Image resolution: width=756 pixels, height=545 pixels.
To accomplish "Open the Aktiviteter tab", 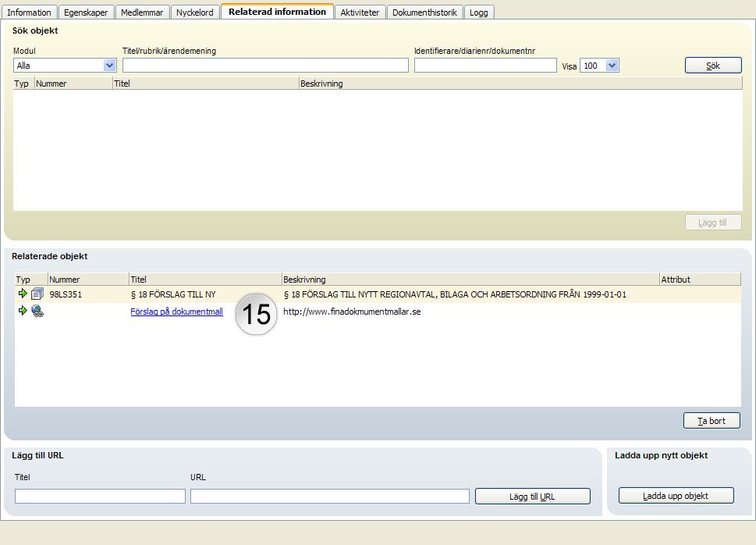I will [x=360, y=12].
